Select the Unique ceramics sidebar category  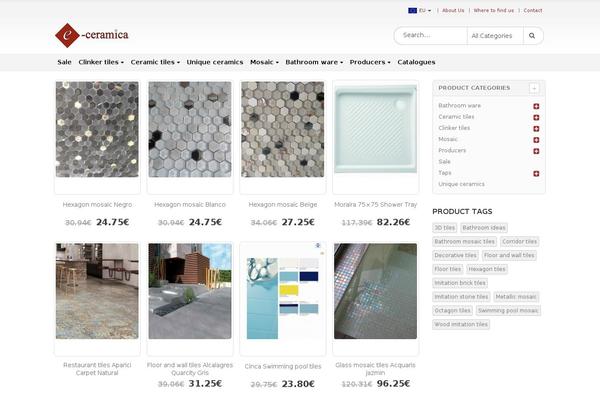tap(461, 184)
